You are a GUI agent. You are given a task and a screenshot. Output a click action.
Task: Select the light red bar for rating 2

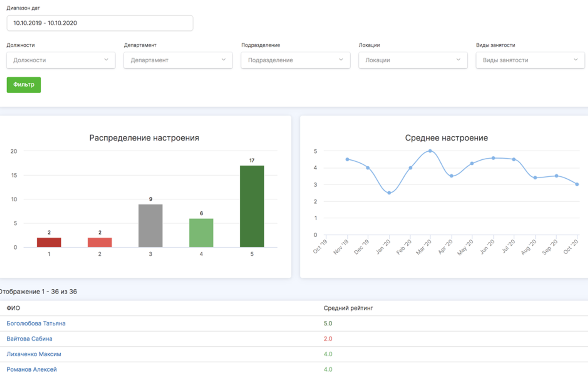tap(100, 242)
